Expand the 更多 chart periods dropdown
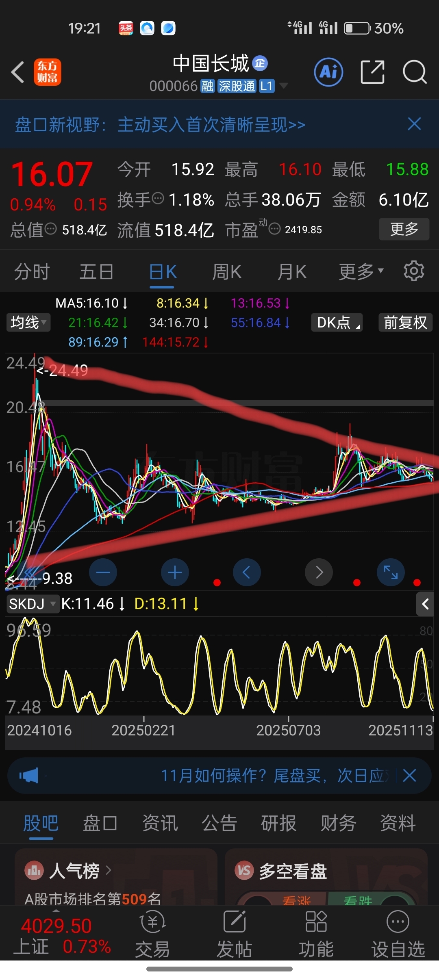This screenshot has height=980, width=439. (361, 271)
